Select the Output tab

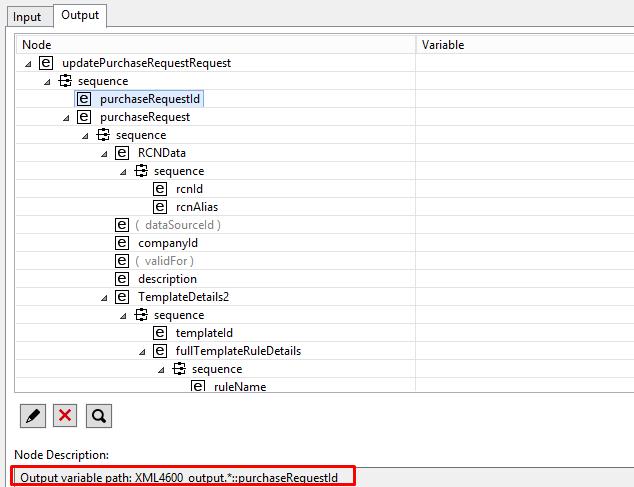pyautogui.click(x=80, y=15)
